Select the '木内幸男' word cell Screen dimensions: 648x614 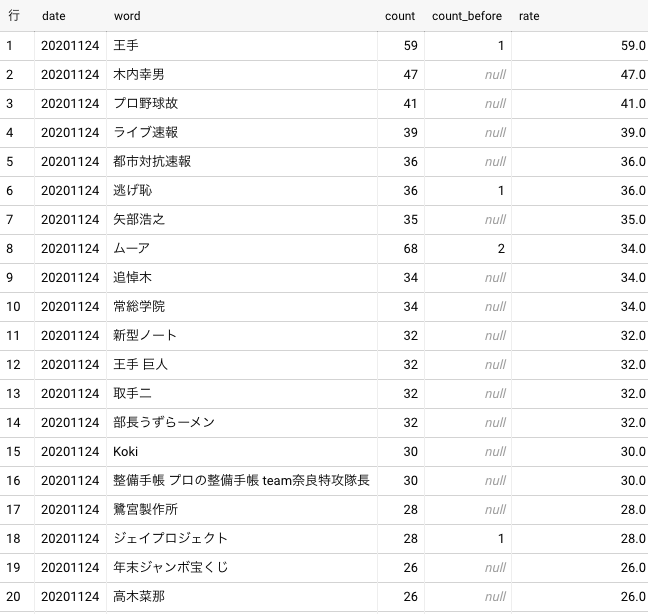[x=143, y=74]
